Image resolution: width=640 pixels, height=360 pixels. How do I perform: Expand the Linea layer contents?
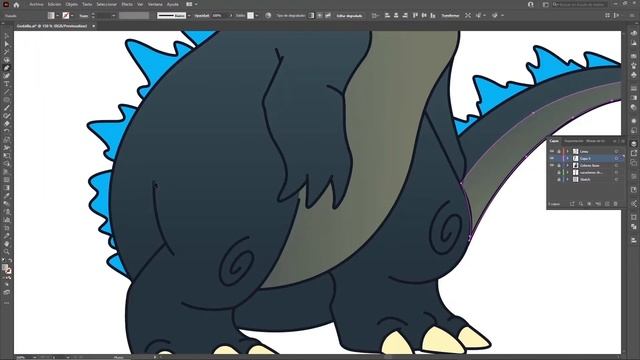pos(567,151)
